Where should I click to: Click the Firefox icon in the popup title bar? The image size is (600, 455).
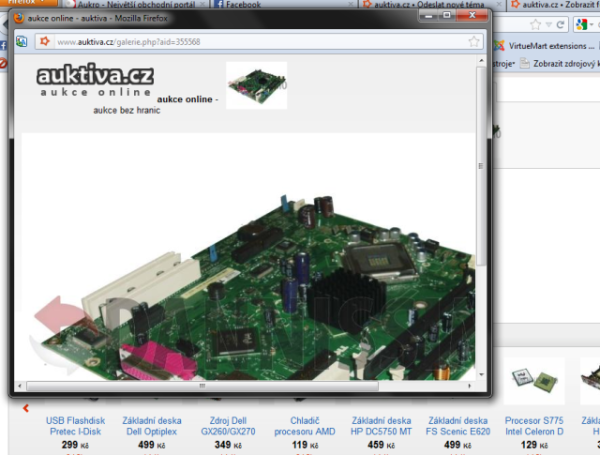(x=20, y=19)
